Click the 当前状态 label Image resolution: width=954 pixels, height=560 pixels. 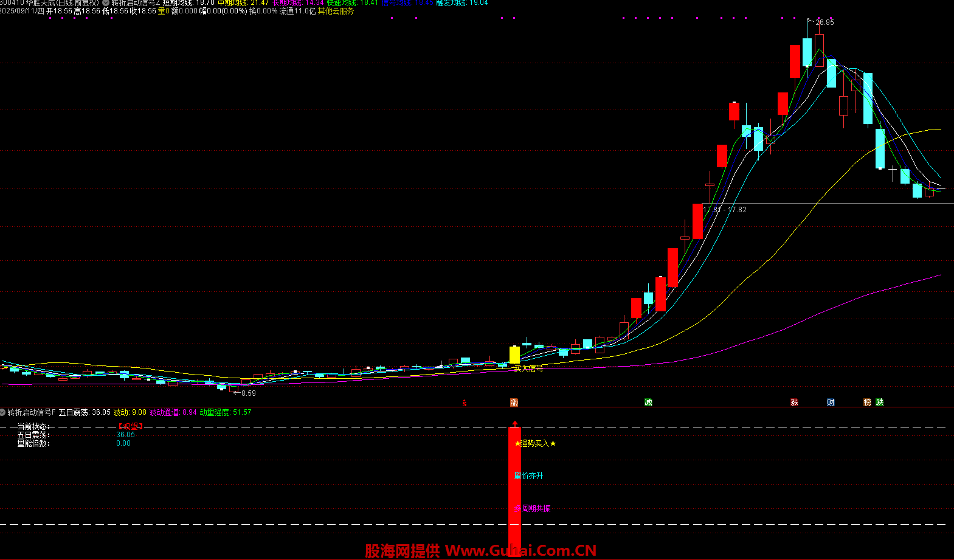pyautogui.click(x=33, y=426)
